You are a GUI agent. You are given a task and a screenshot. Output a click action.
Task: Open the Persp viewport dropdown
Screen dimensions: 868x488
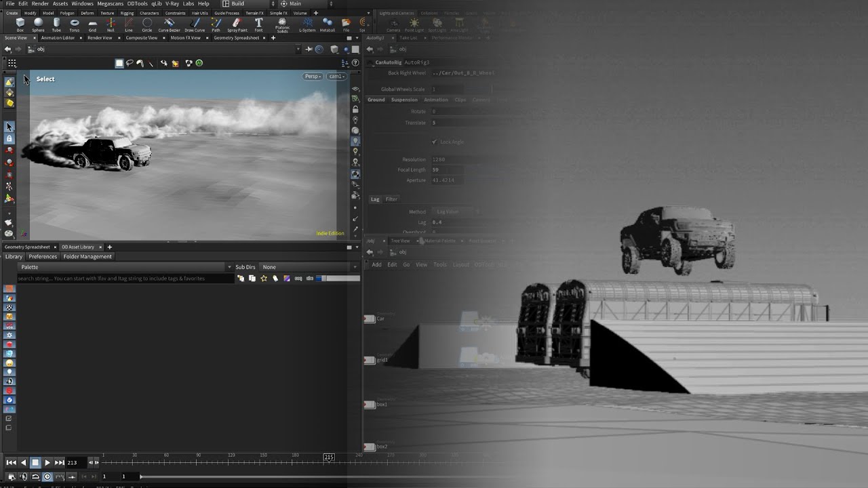pos(312,76)
